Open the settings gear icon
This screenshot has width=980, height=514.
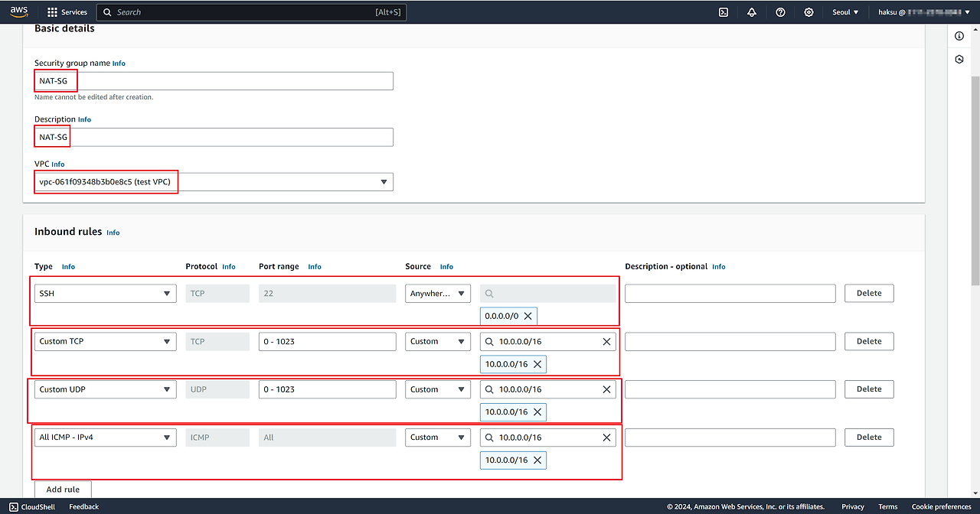[x=809, y=12]
